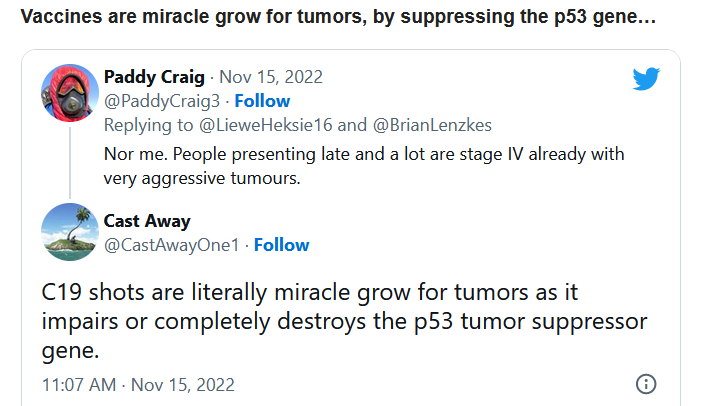
Task: Follow @CastAwayOne1 account
Action: [x=281, y=245]
